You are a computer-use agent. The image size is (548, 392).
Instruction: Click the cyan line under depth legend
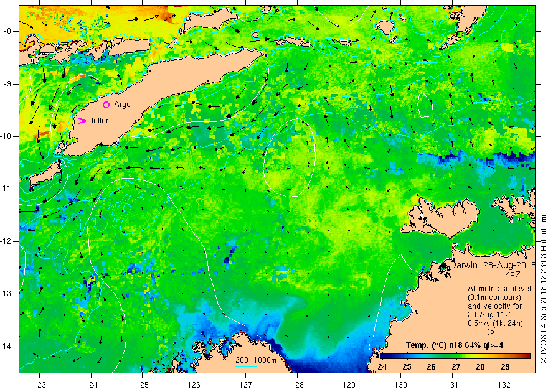tap(246, 366)
